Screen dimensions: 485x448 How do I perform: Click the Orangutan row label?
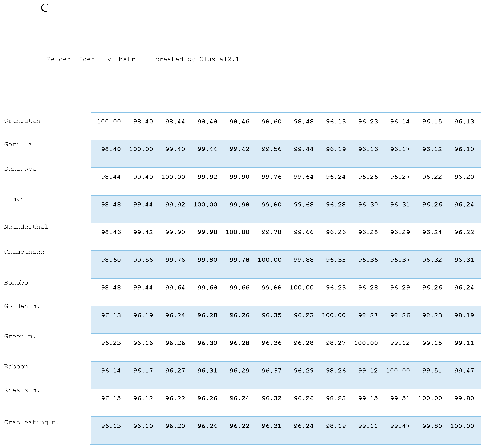22,121
